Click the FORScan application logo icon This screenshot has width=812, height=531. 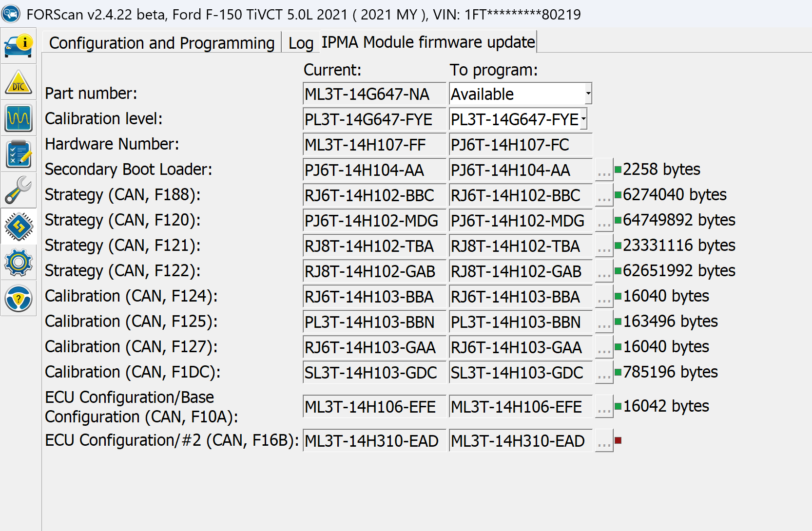(11, 14)
